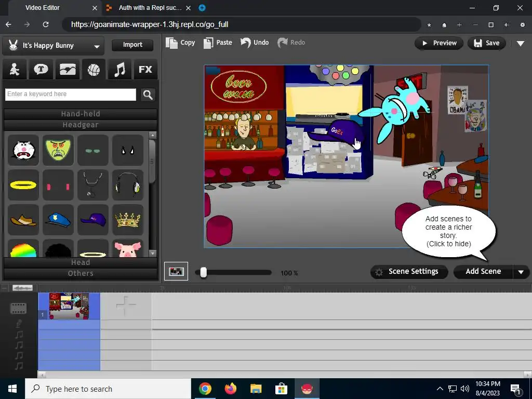
Task: Open Scene Settings
Action: point(409,272)
